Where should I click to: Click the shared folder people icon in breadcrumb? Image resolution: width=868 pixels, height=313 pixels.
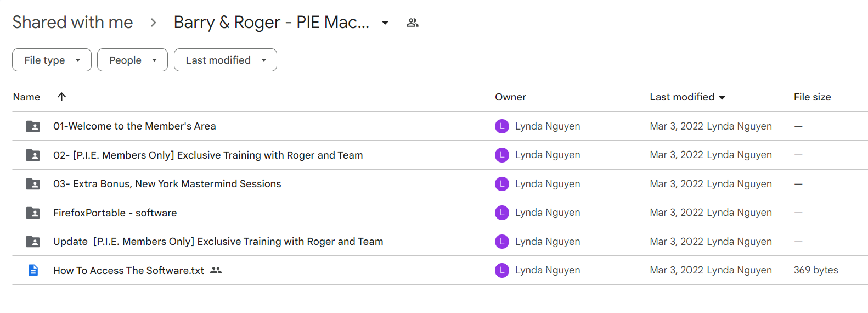click(413, 23)
